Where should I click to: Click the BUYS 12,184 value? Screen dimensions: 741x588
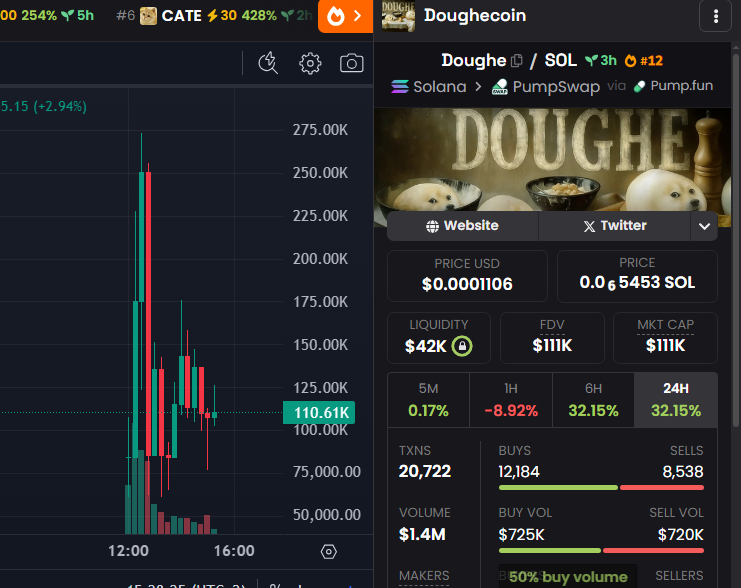pos(519,472)
